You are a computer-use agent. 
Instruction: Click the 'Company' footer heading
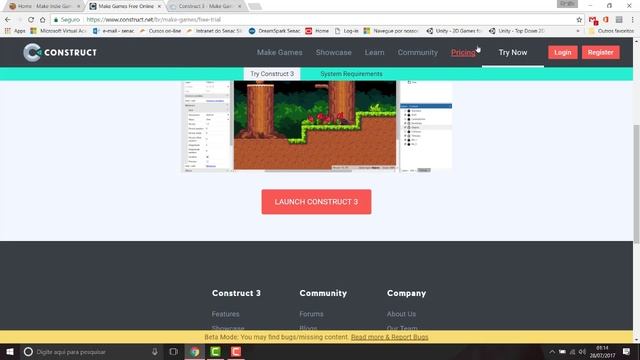(406, 293)
